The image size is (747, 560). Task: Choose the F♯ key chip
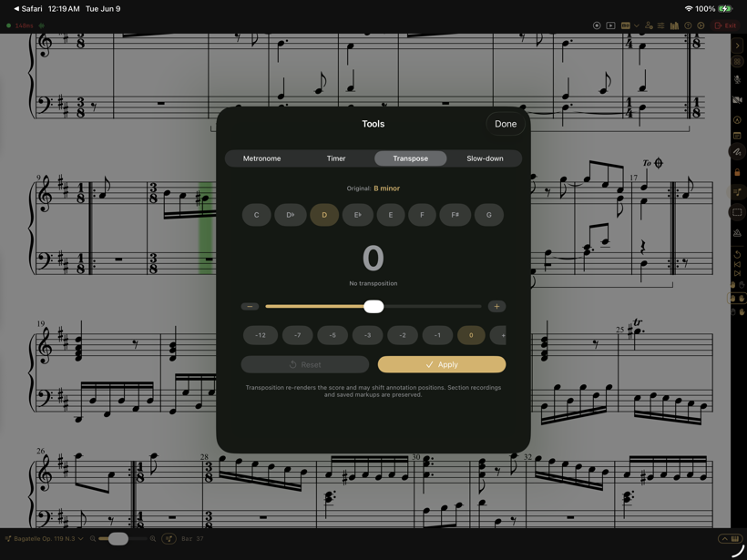pyautogui.click(x=455, y=215)
